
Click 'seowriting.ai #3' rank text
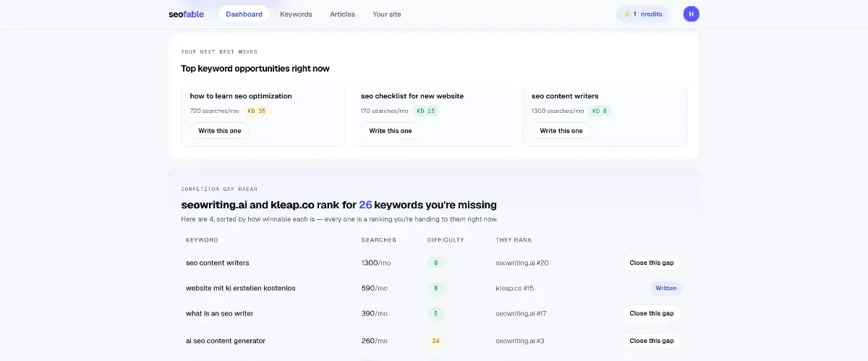pyautogui.click(x=520, y=341)
